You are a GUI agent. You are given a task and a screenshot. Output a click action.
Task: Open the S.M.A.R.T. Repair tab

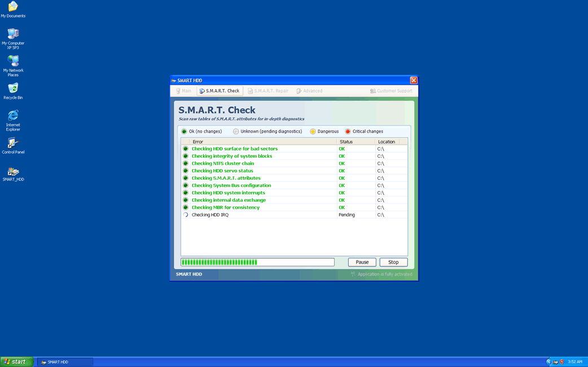[x=268, y=91]
